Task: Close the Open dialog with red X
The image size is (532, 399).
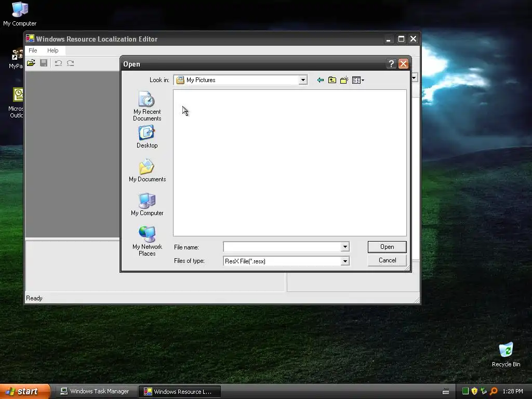Action: pos(403,64)
